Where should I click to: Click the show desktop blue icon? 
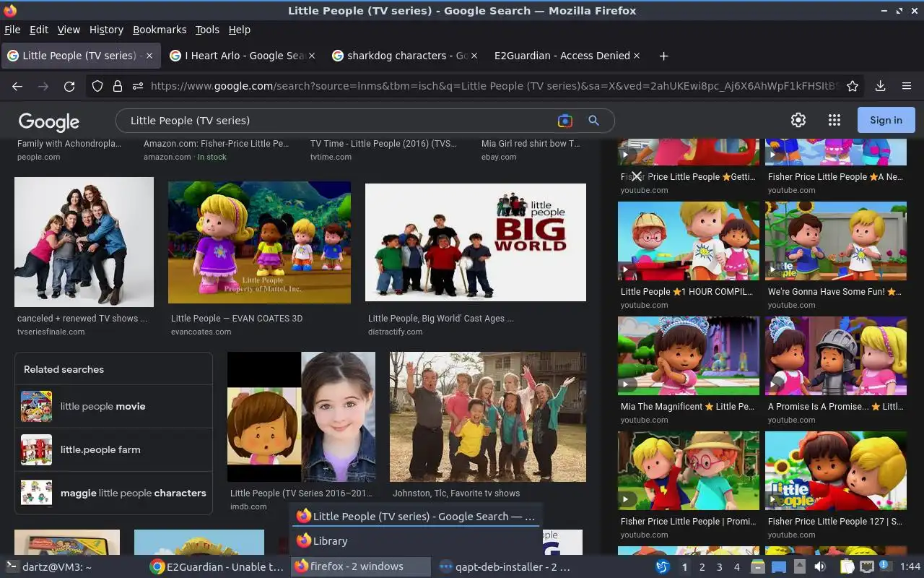click(779, 567)
